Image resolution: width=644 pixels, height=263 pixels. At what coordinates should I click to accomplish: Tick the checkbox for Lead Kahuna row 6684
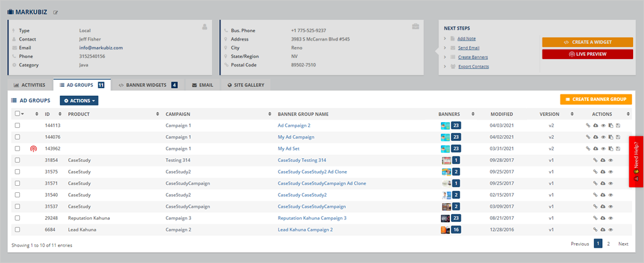click(x=17, y=230)
